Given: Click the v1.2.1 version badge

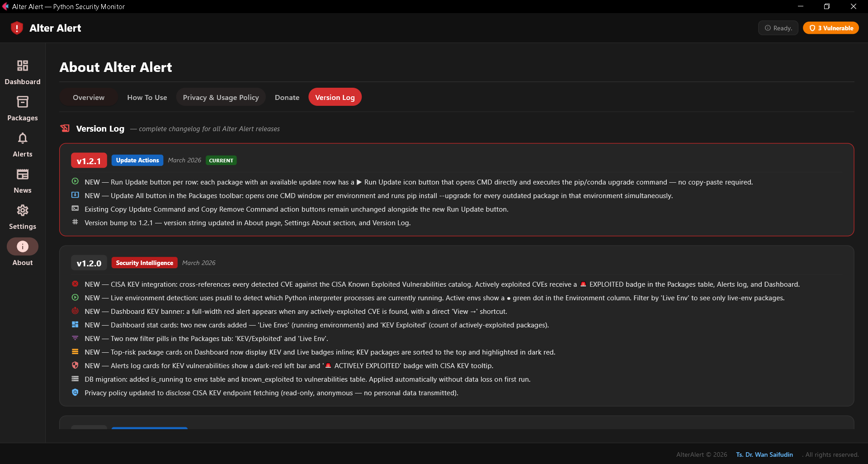Looking at the screenshot, I should 88,161.
